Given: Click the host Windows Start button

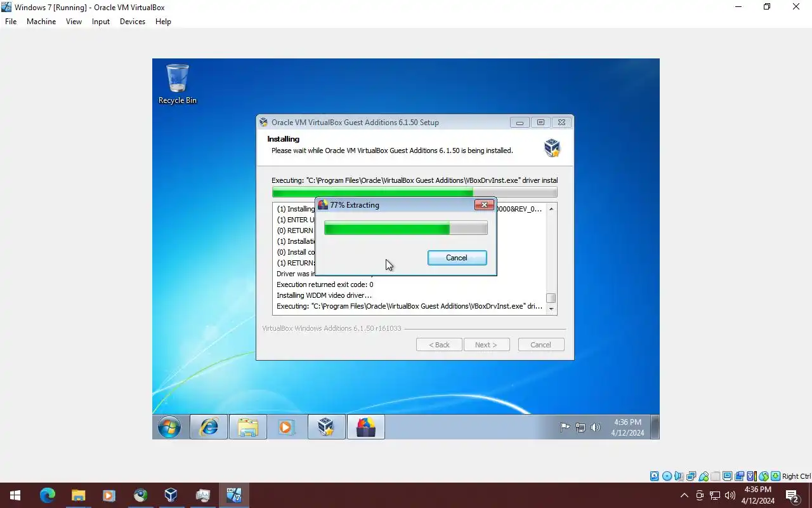Looking at the screenshot, I should [15, 495].
